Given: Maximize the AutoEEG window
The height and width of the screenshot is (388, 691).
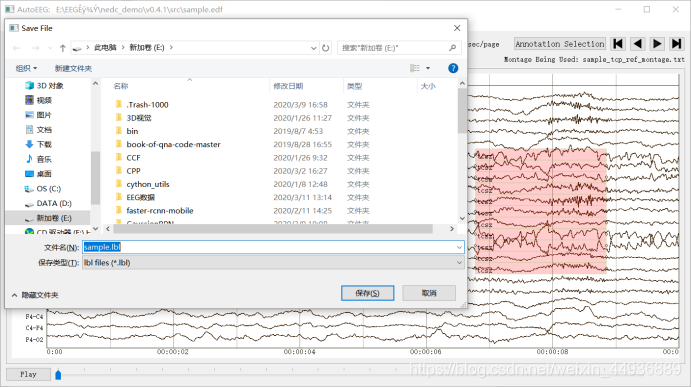Looking at the screenshot, I should click(646, 9).
